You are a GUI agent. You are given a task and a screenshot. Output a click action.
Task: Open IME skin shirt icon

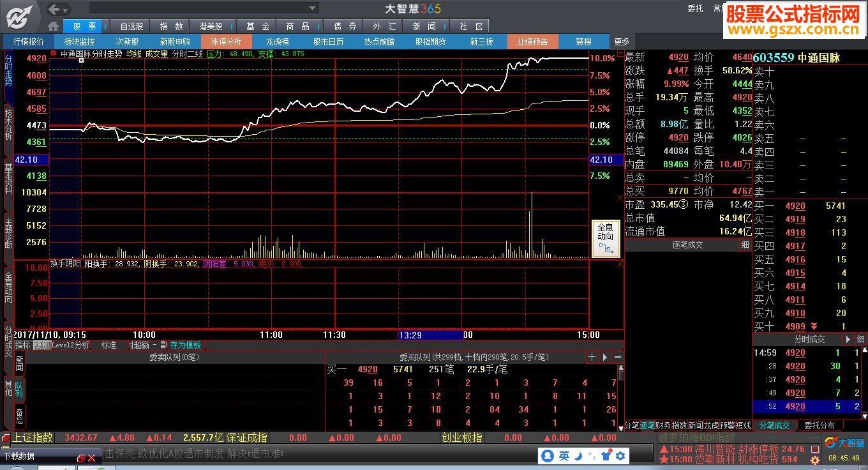tap(605, 455)
